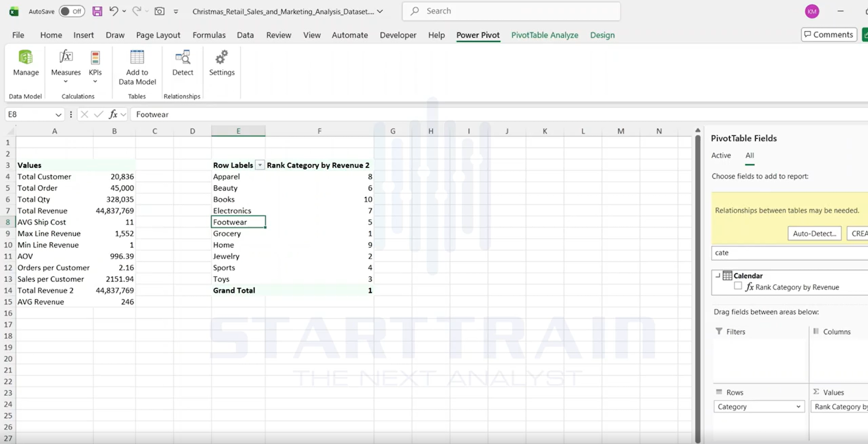This screenshot has height=444, width=868.
Task: Open the File tab
Action: pyautogui.click(x=19, y=35)
